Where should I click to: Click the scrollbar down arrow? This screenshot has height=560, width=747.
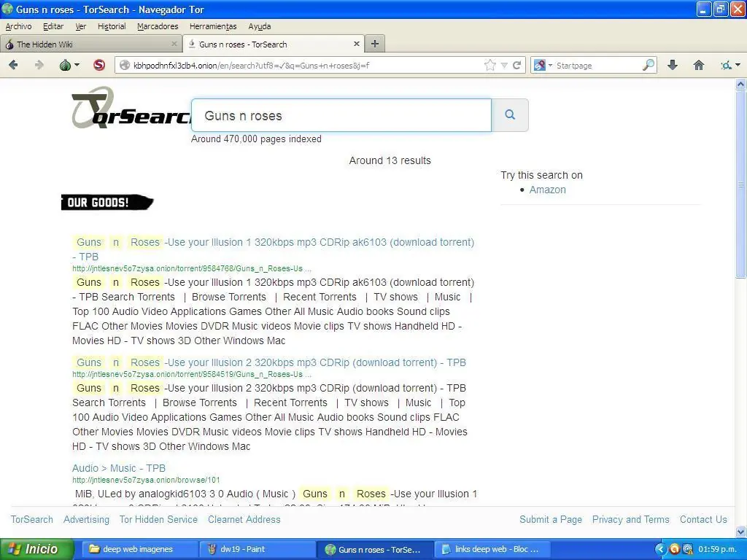741,532
